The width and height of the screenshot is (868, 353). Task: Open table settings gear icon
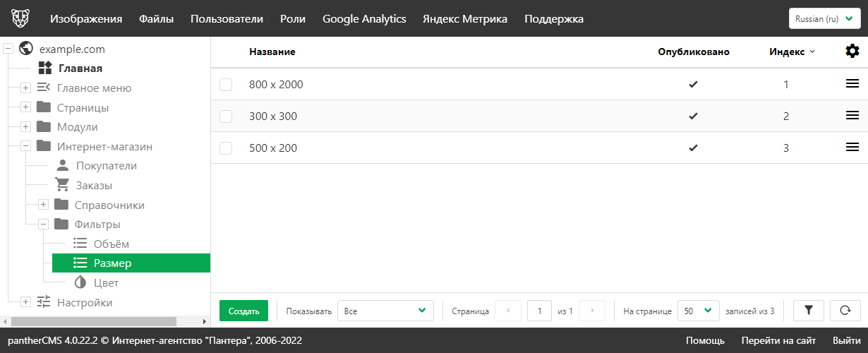[852, 52]
